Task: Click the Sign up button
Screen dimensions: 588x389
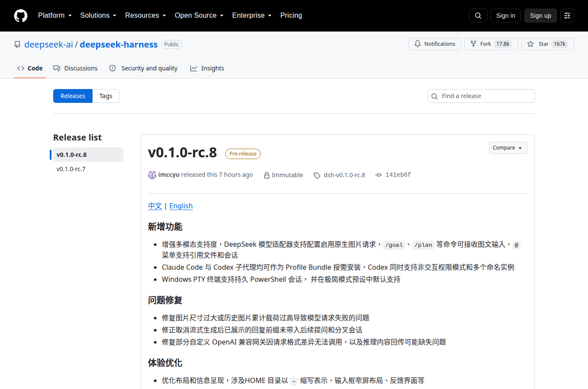Action: (540, 16)
